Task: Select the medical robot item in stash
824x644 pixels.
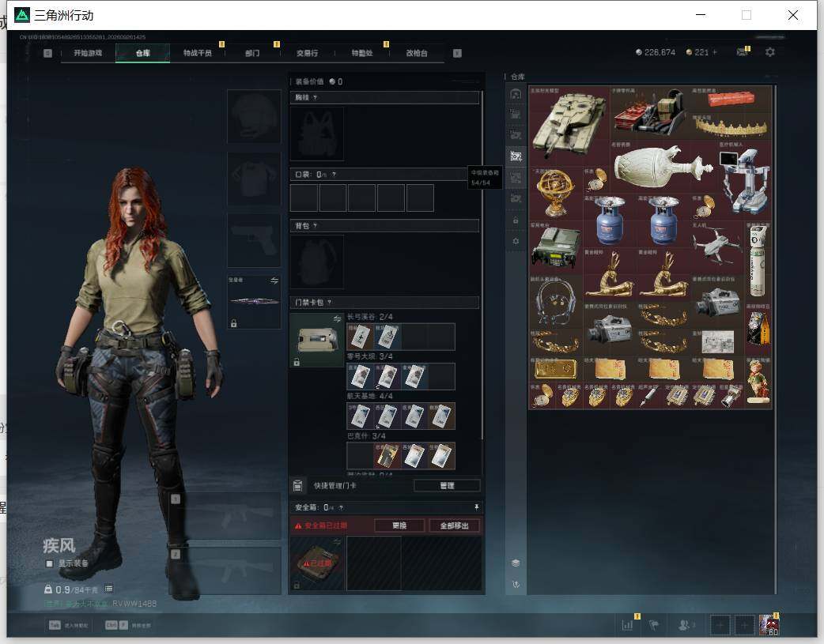Action: point(743,180)
